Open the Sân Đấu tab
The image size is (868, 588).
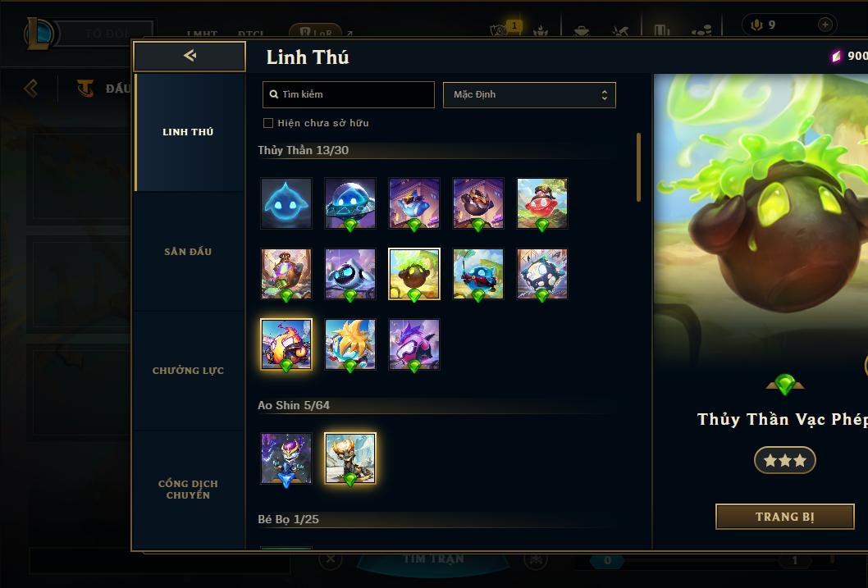(x=189, y=252)
